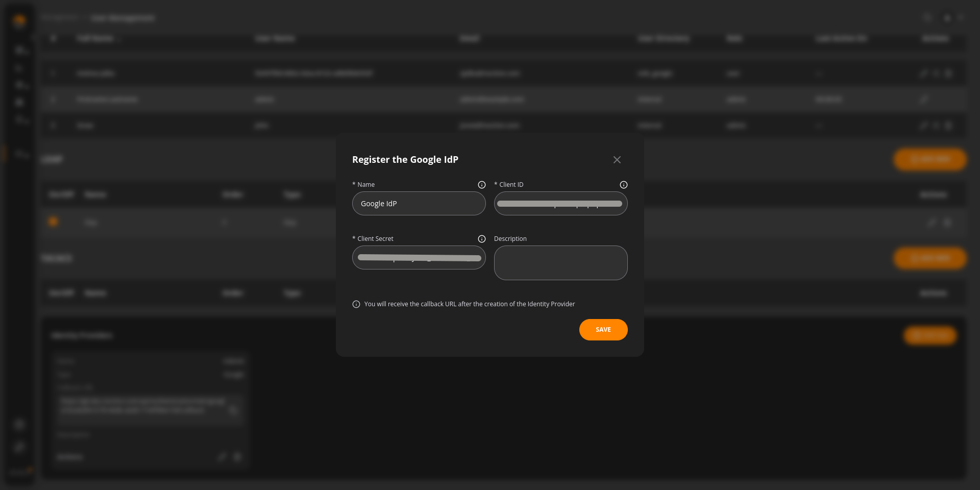This screenshot has width=980, height=490.
Task: Close the Register the Google IdP dialog
Action: pos(617,160)
